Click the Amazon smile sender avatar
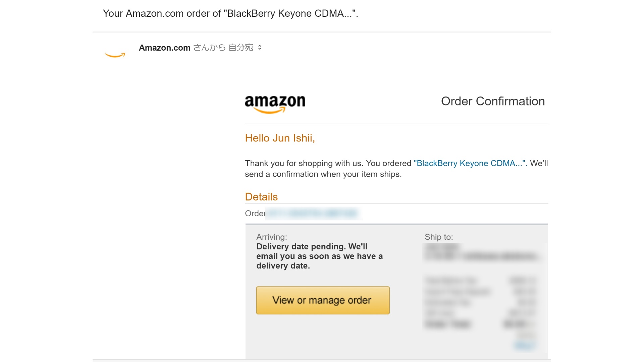Viewport: 644px width, 362px height. [x=115, y=55]
